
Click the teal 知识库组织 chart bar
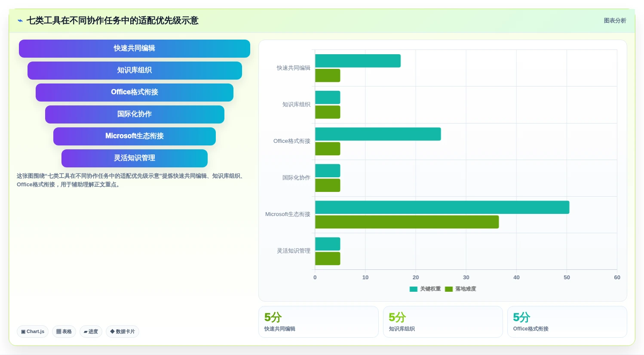click(x=328, y=97)
